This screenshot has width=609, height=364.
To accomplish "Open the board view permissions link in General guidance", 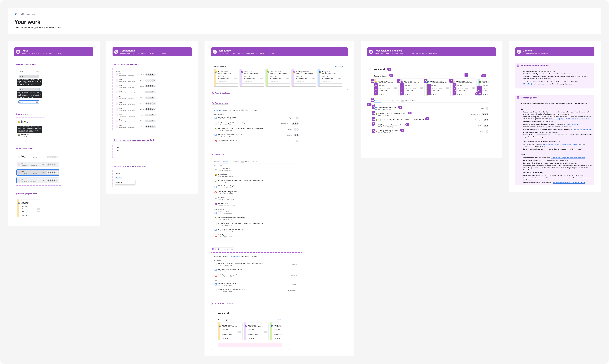I will 561,114.
